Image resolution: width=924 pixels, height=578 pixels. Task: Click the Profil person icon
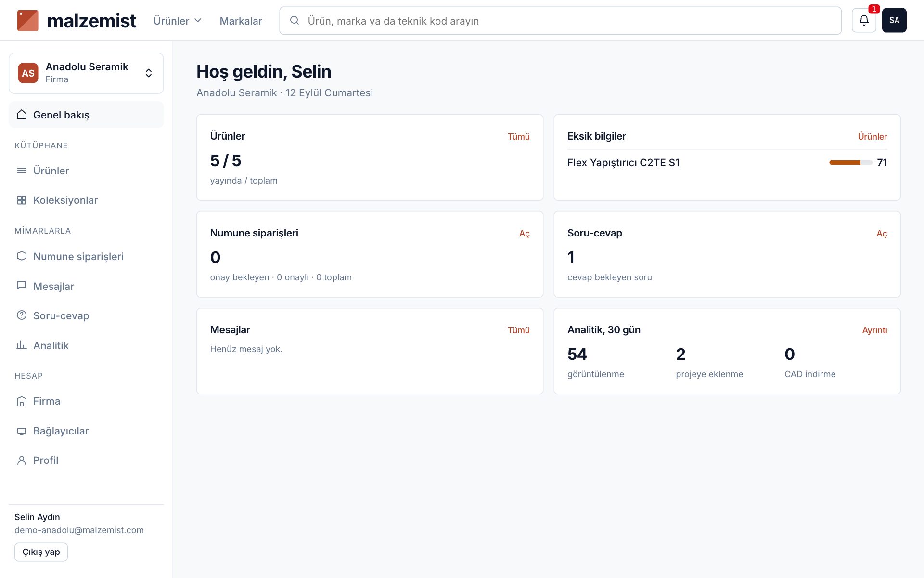(22, 460)
